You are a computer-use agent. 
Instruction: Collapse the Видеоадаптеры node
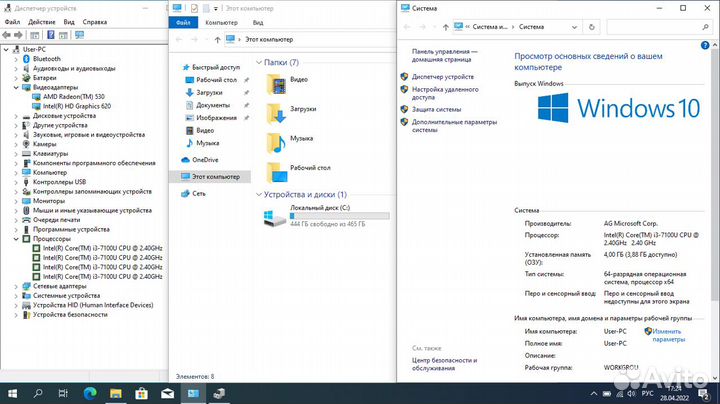(16, 87)
